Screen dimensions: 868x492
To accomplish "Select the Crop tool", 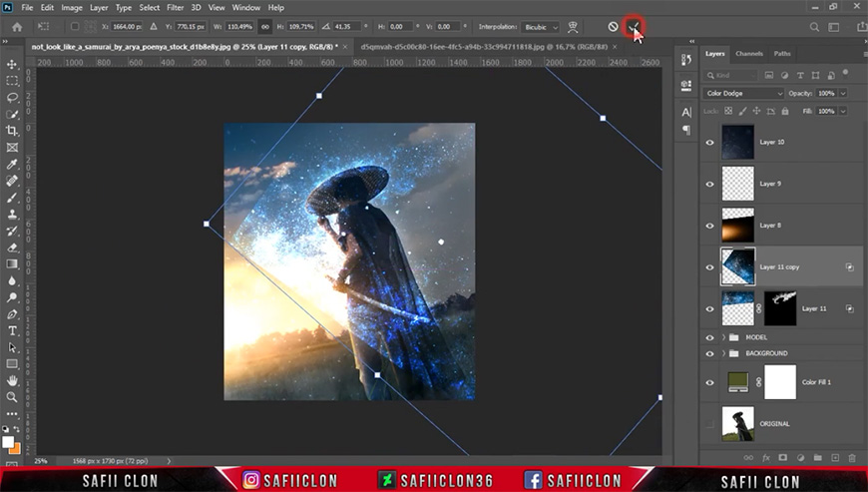I will [x=12, y=131].
